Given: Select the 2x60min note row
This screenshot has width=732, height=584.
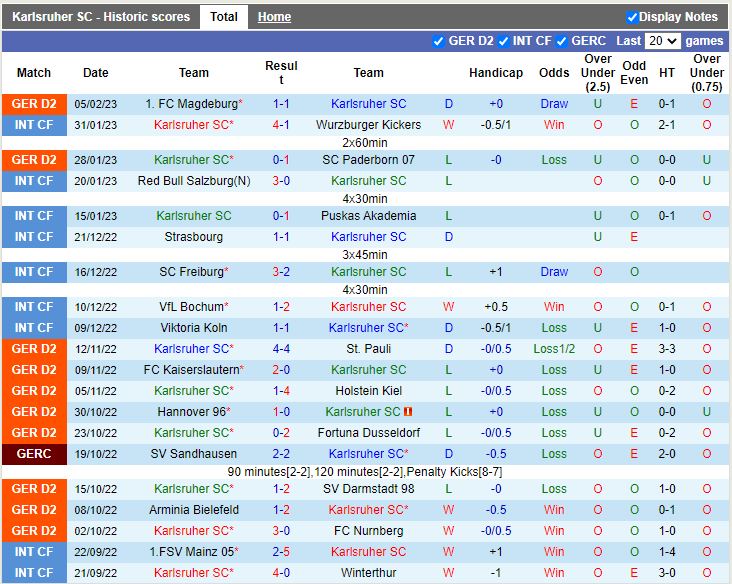Looking at the screenshot, I should tap(365, 143).
